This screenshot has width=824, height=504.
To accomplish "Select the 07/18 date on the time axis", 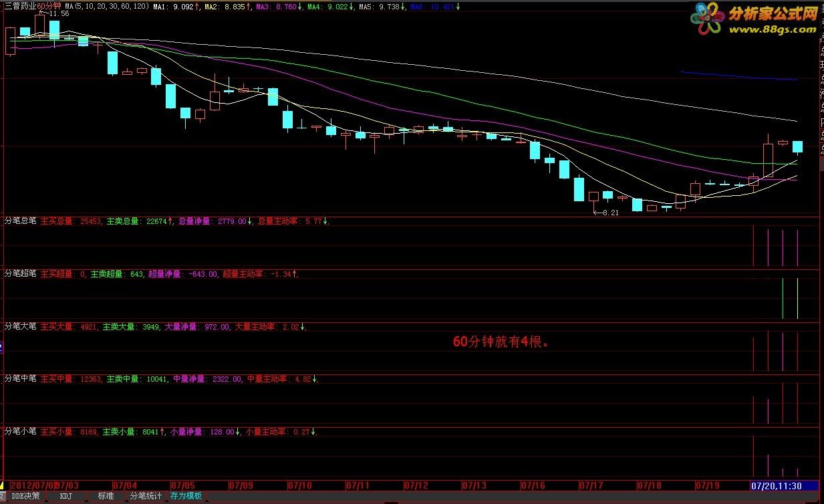I will 649,485.
